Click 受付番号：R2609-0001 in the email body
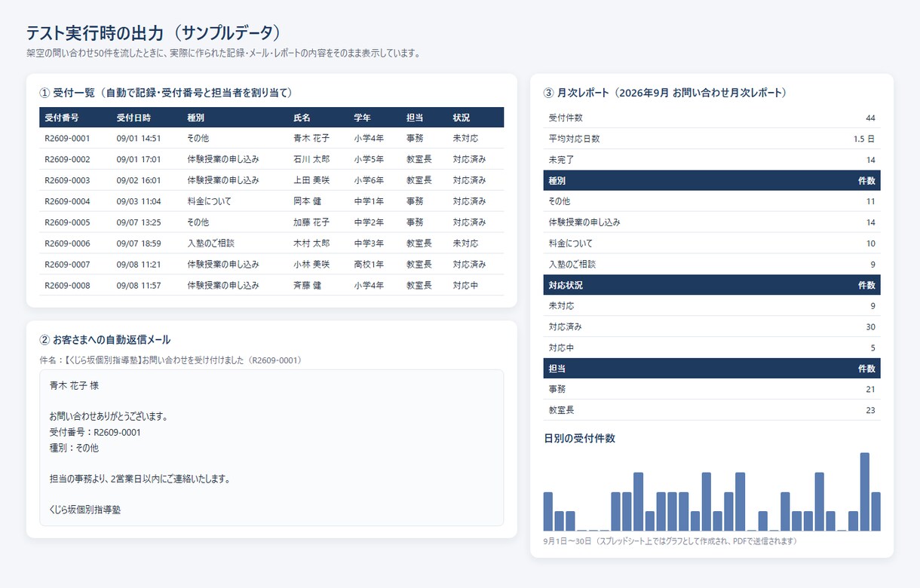 (95, 432)
